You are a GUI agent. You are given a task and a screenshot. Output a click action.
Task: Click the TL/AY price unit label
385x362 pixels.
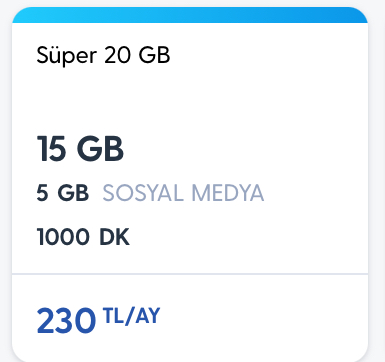(131, 315)
